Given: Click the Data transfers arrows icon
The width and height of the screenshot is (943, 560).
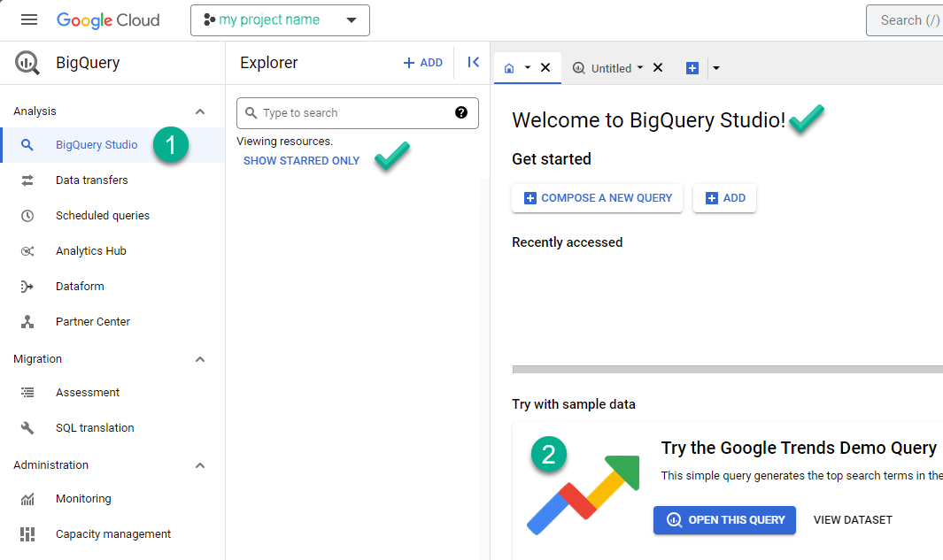Looking at the screenshot, I should pyautogui.click(x=27, y=180).
